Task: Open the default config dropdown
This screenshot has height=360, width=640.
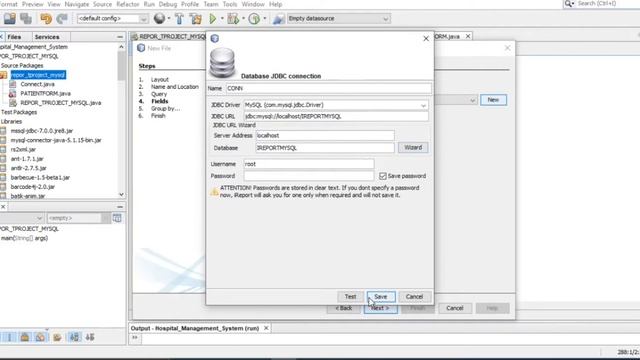Action: coord(143,19)
